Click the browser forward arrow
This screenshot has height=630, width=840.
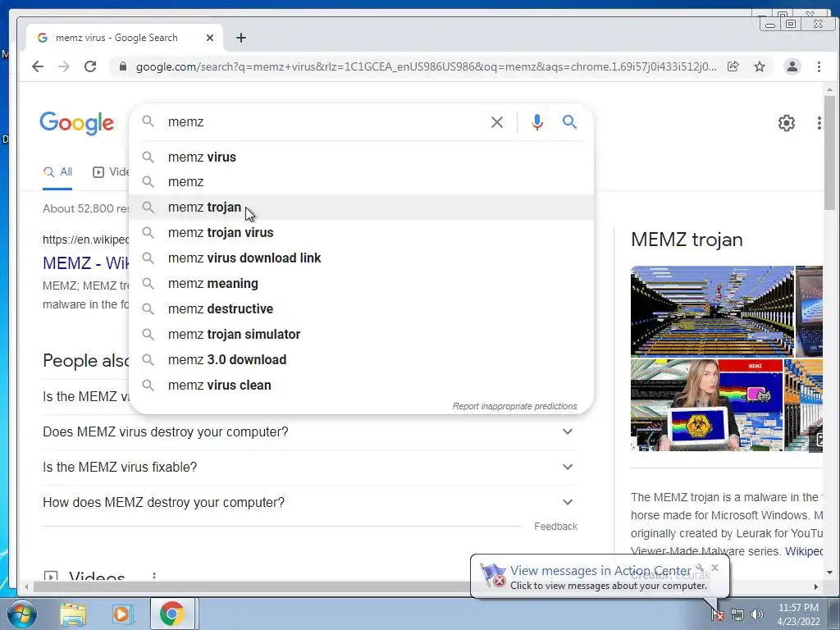click(64, 66)
